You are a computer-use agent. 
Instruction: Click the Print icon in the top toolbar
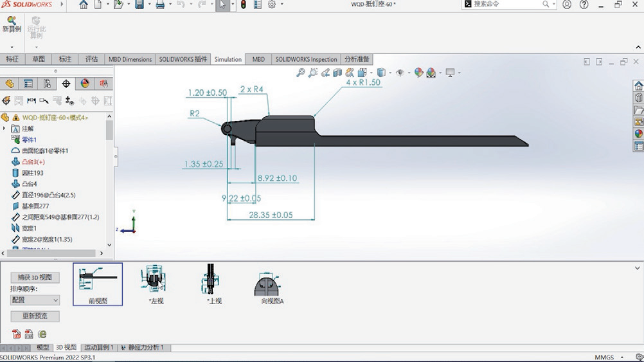160,5
